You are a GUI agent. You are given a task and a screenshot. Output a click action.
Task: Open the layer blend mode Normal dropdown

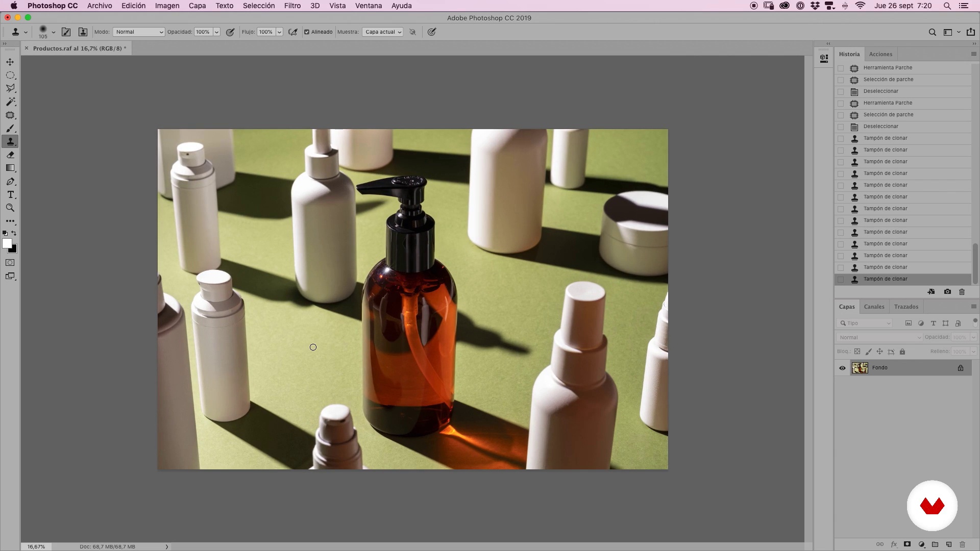879,337
